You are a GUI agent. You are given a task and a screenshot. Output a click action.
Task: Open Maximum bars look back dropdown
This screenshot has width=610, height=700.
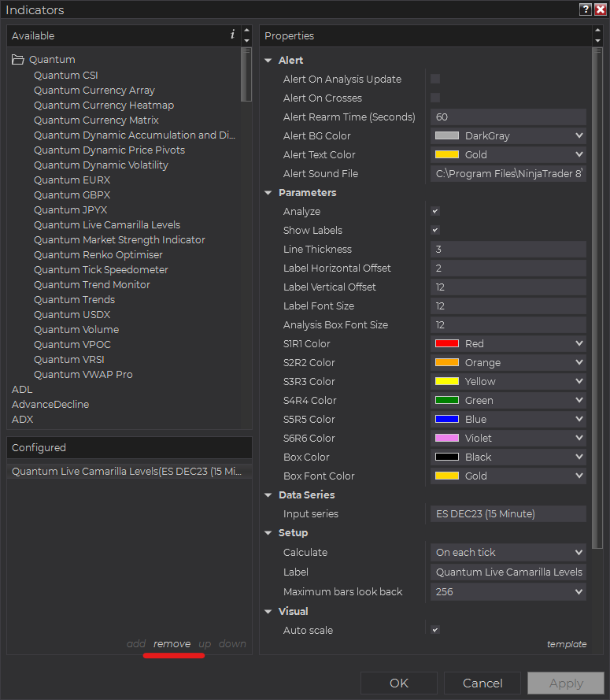tap(508, 591)
